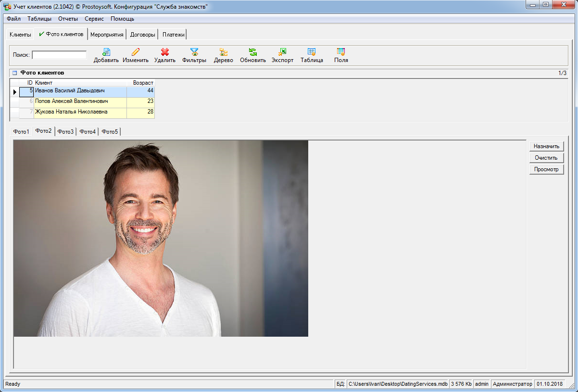Image resolution: width=578 pixels, height=392 pixels.
Task: Open the Таблица (Table) settings icon
Action: click(312, 52)
